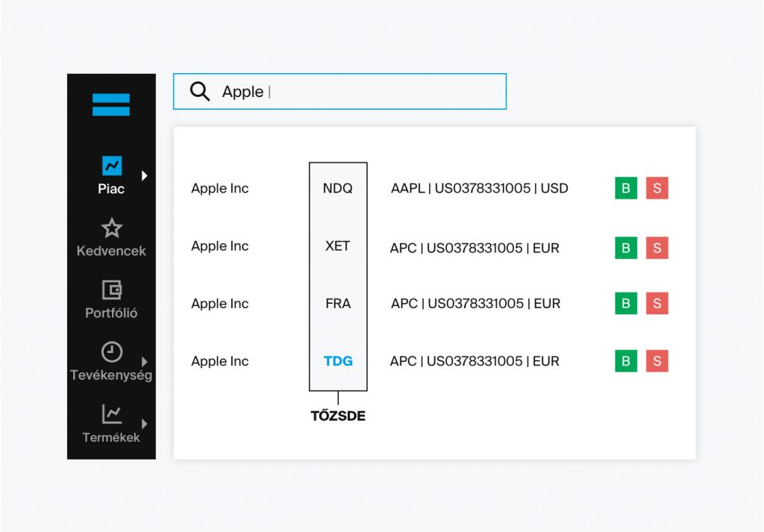Select the NDQ exchange code
Viewport: 764px width, 532px height.
click(x=338, y=189)
